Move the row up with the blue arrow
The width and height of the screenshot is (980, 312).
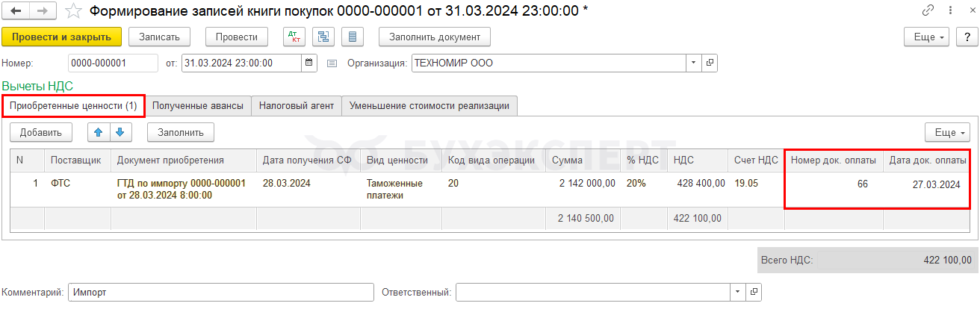pos(99,133)
